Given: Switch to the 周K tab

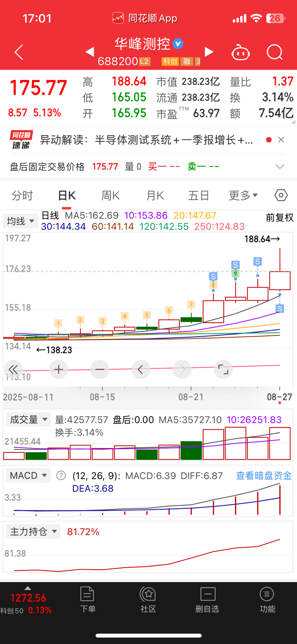Looking at the screenshot, I should point(110,196).
